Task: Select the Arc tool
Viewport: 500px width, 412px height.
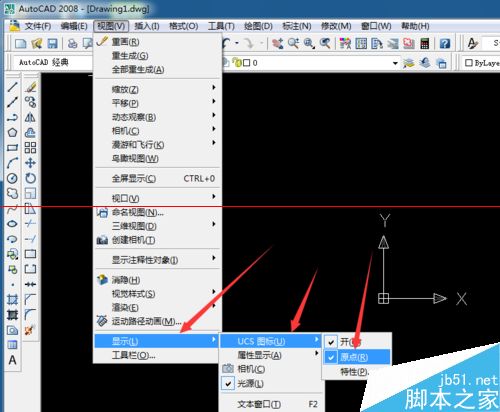Action: pyautogui.click(x=12, y=163)
